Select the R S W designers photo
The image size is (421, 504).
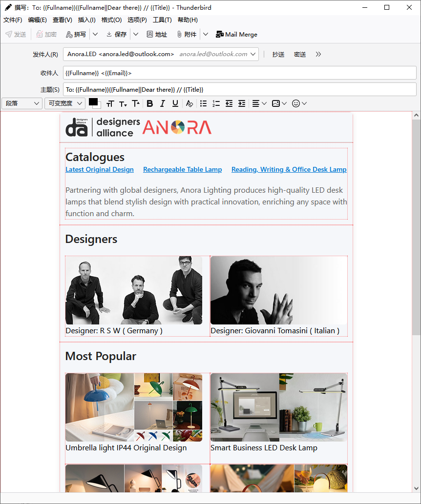134,290
